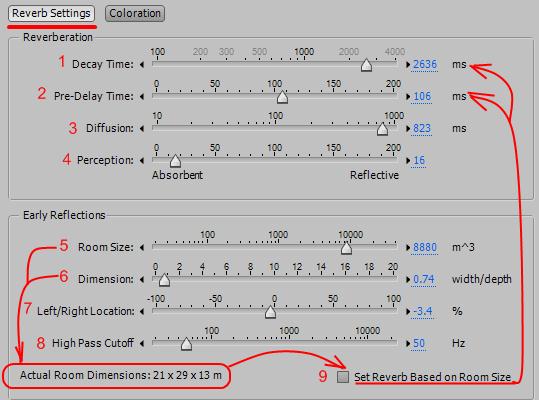Click the right increment arrow for Decay Time
The width and height of the screenshot is (539, 400).
click(408, 64)
